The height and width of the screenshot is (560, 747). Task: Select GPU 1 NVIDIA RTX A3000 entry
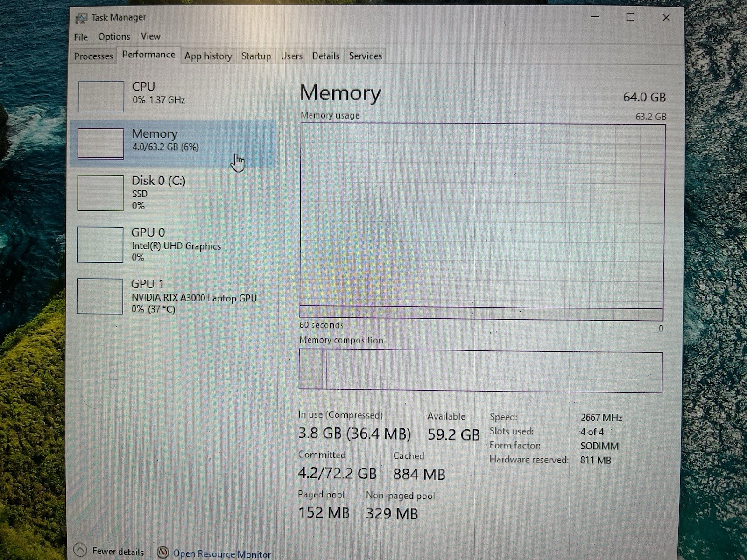[x=174, y=296]
